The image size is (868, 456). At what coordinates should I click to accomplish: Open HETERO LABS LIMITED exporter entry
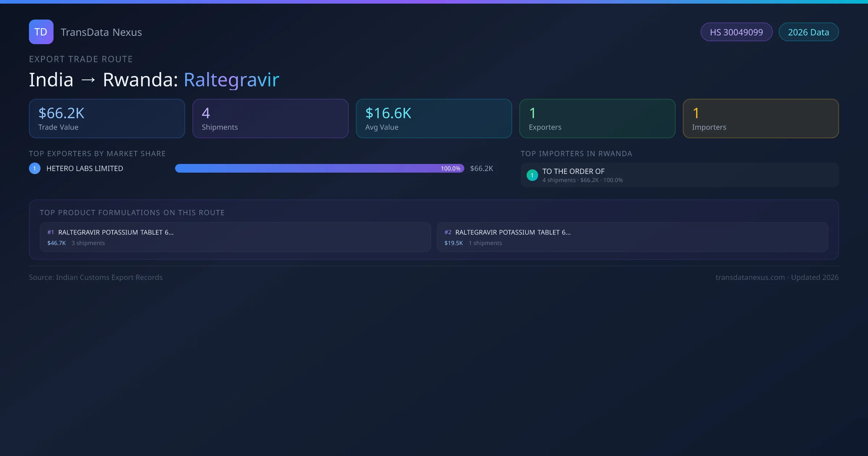pyautogui.click(x=85, y=168)
